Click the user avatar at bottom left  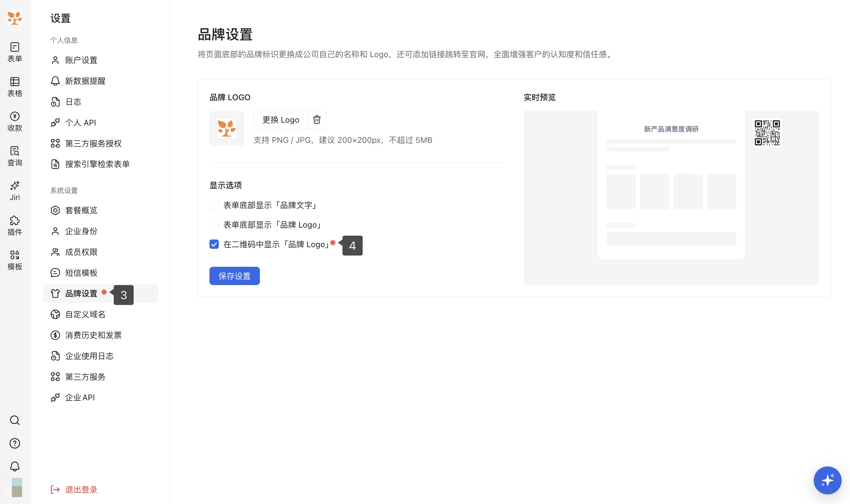point(17,487)
